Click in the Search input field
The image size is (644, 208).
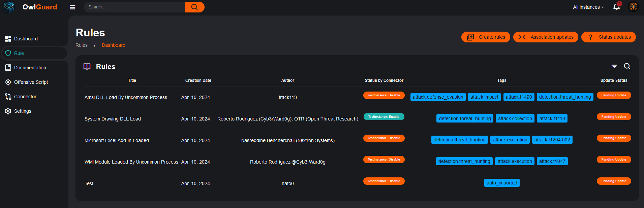click(135, 7)
